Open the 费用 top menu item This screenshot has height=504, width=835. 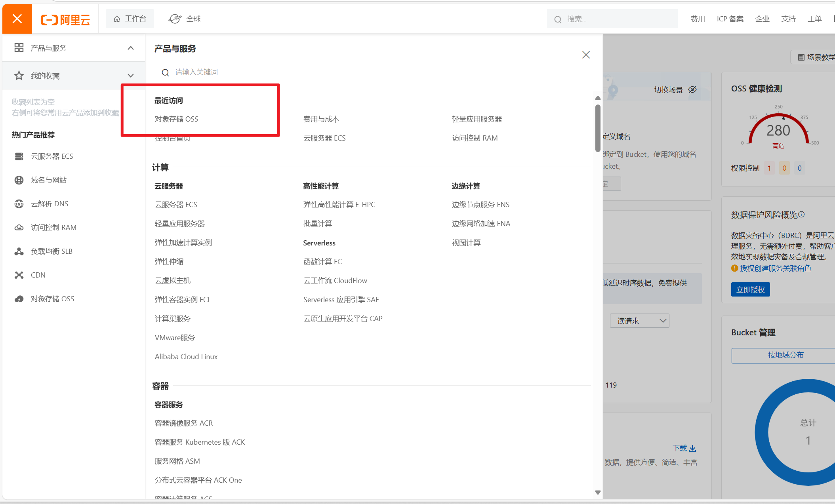pyautogui.click(x=698, y=19)
